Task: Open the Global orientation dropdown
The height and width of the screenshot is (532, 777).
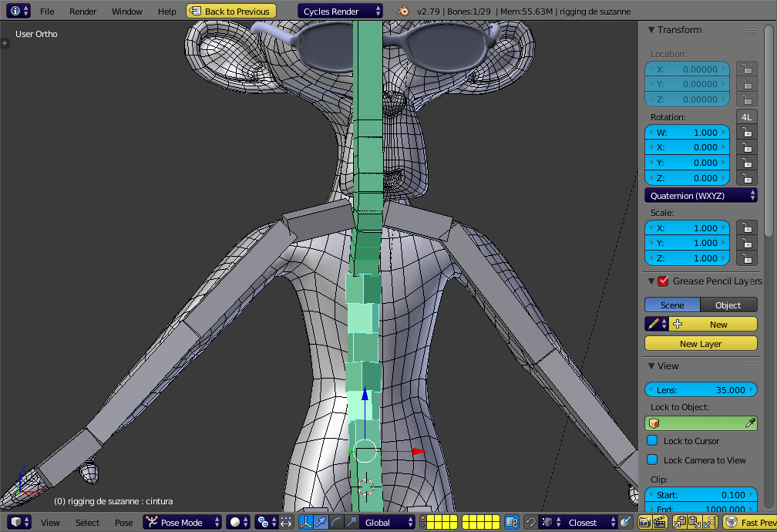Action: point(386,522)
